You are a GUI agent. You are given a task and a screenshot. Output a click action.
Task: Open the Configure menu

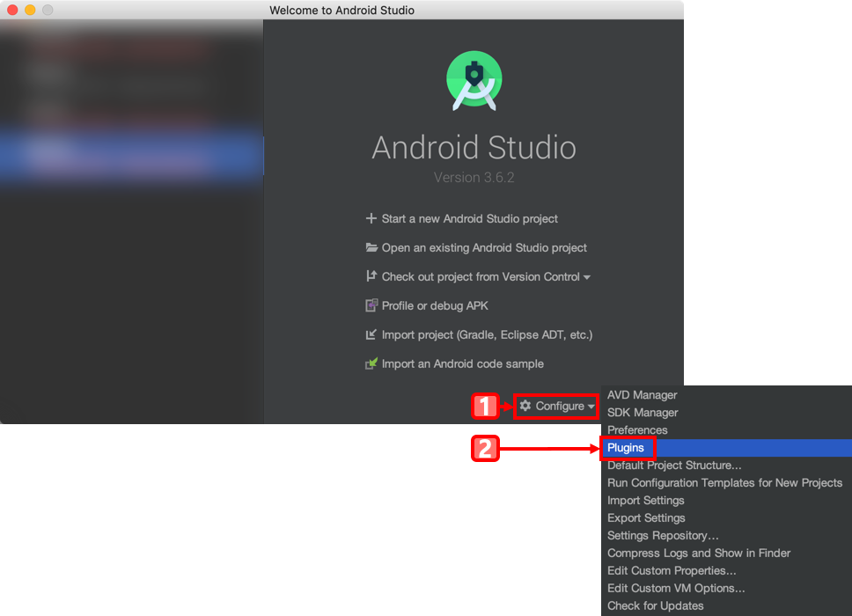pyautogui.click(x=556, y=407)
